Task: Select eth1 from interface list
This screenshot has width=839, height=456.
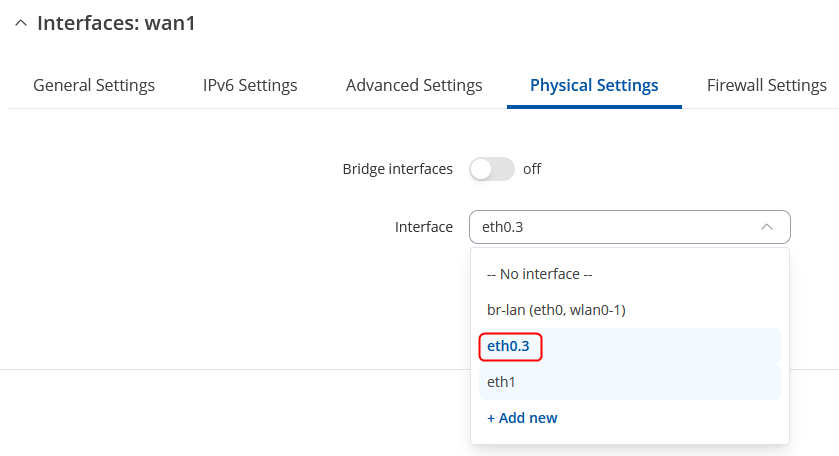Action: tap(501, 382)
